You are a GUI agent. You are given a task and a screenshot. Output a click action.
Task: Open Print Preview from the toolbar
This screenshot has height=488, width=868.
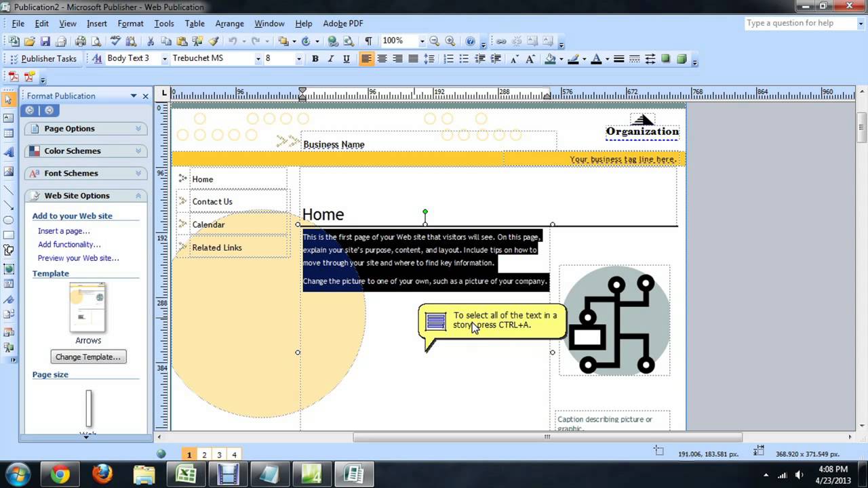point(96,41)
